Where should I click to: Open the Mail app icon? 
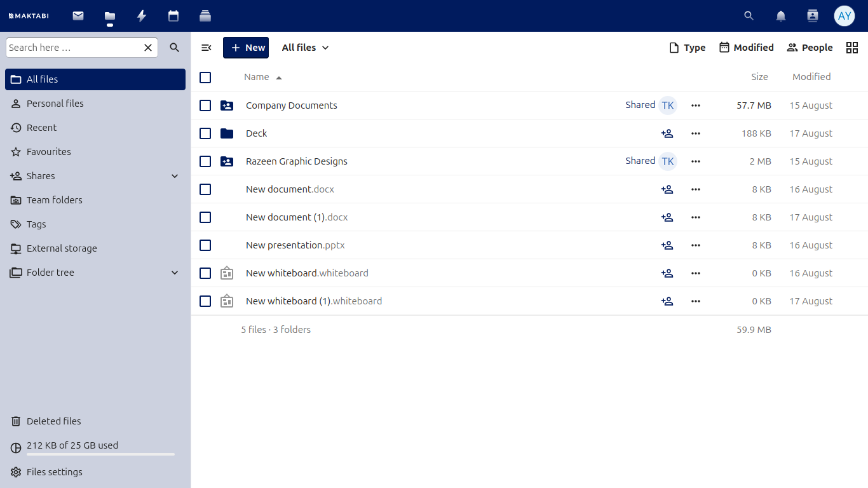[78, 16]
